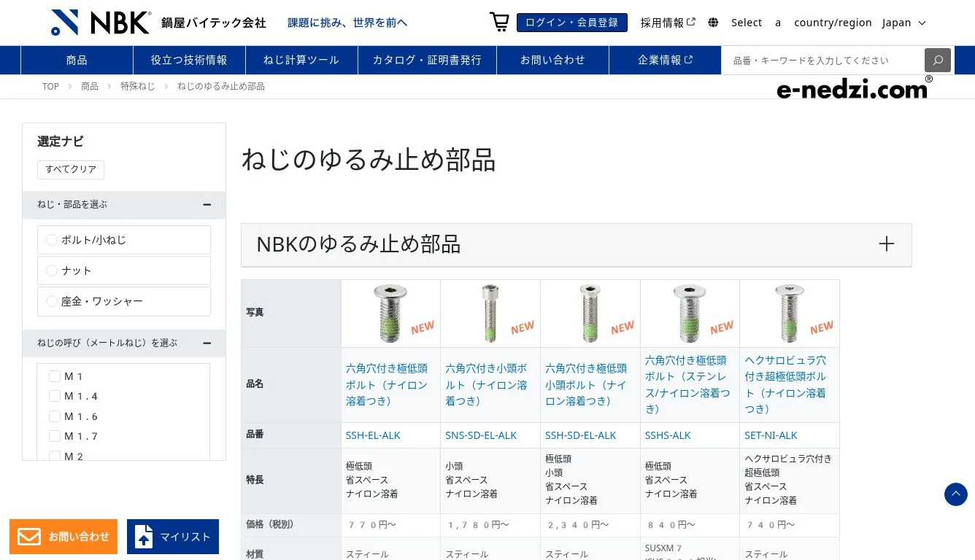Open SET-NI-ALK product thumbnail
Viewport: 975px width, 560px height.
click(x=790, y=313)
